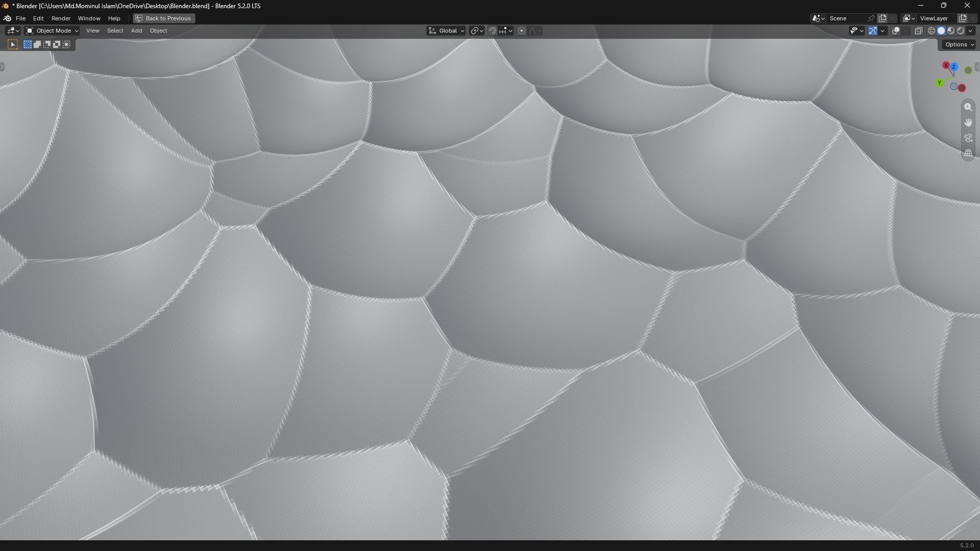Choose the Invert selection mode icon

point(57,45)
